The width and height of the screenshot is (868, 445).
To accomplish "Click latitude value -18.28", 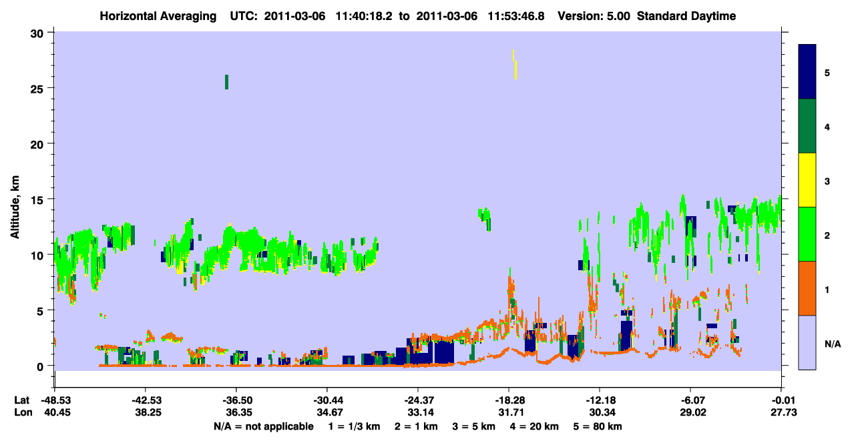I will coord(509,400).
